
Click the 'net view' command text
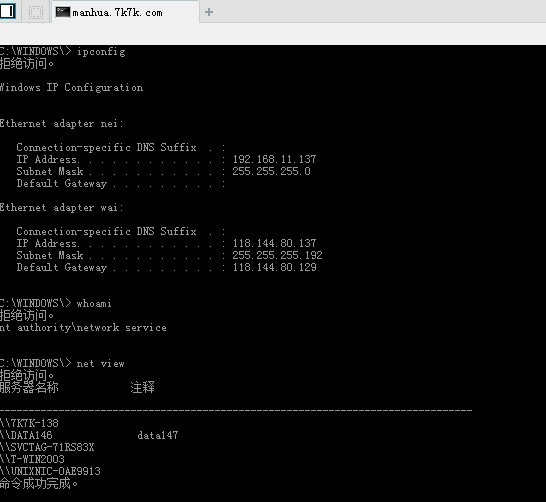100,363
